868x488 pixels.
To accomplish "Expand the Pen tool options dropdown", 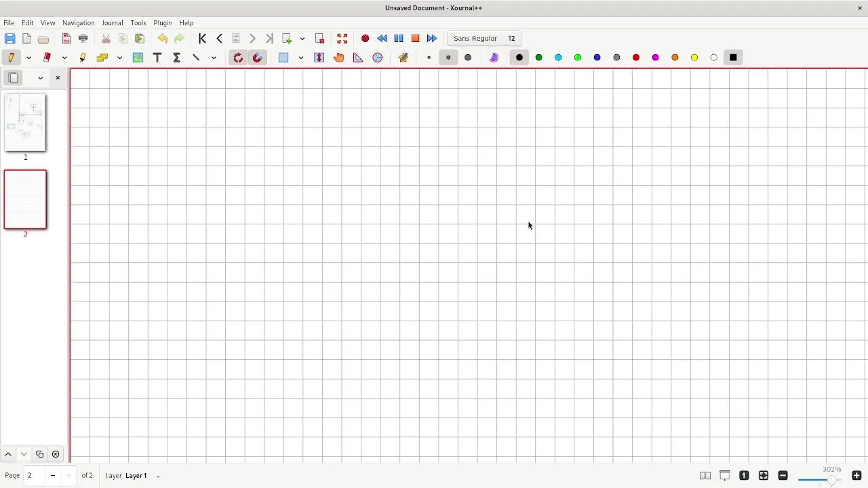I will click(x=29, y=58).
